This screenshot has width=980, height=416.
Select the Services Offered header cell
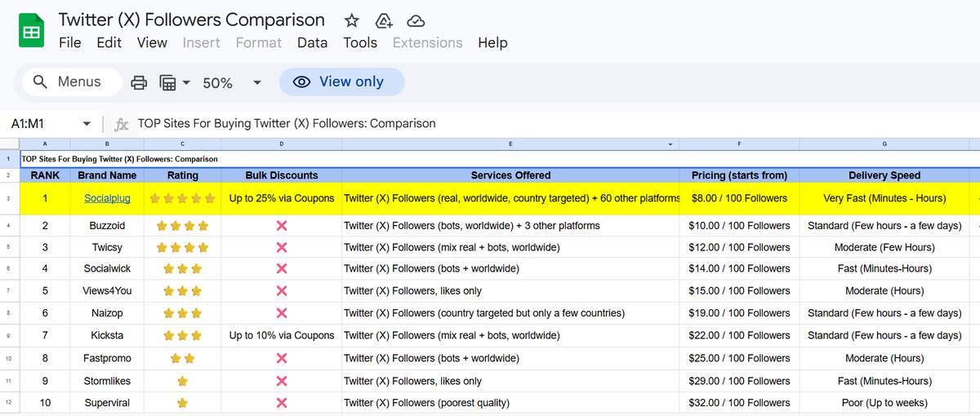[510, 175]
